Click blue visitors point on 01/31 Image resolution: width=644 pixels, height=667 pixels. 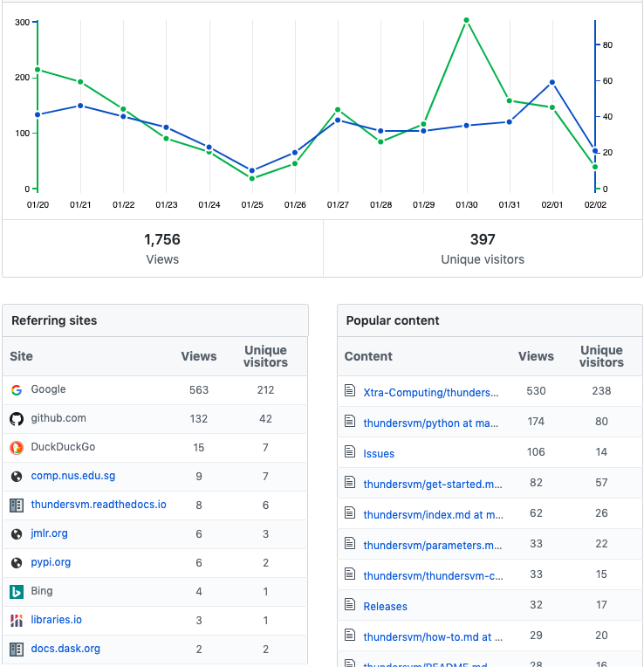(x=510, y=122)
